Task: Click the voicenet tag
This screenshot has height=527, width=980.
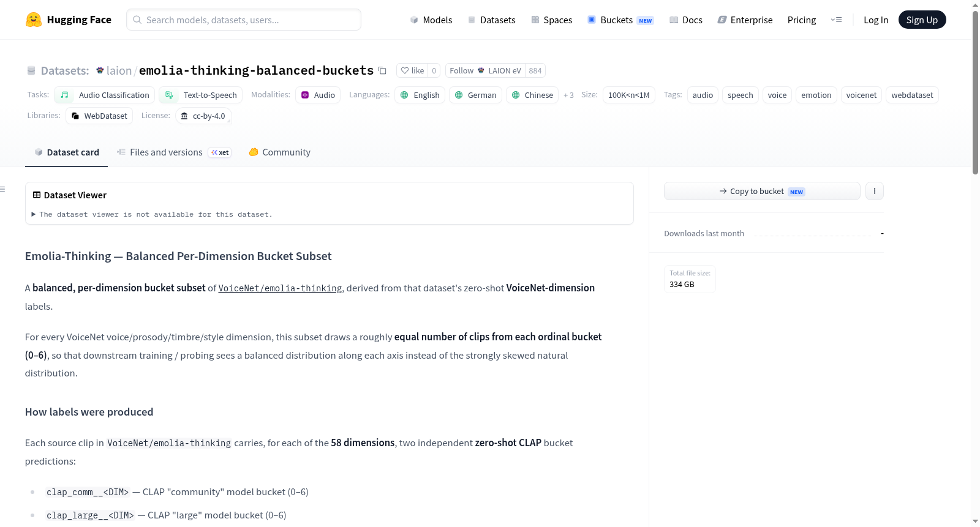Action: tap(861, 95)
